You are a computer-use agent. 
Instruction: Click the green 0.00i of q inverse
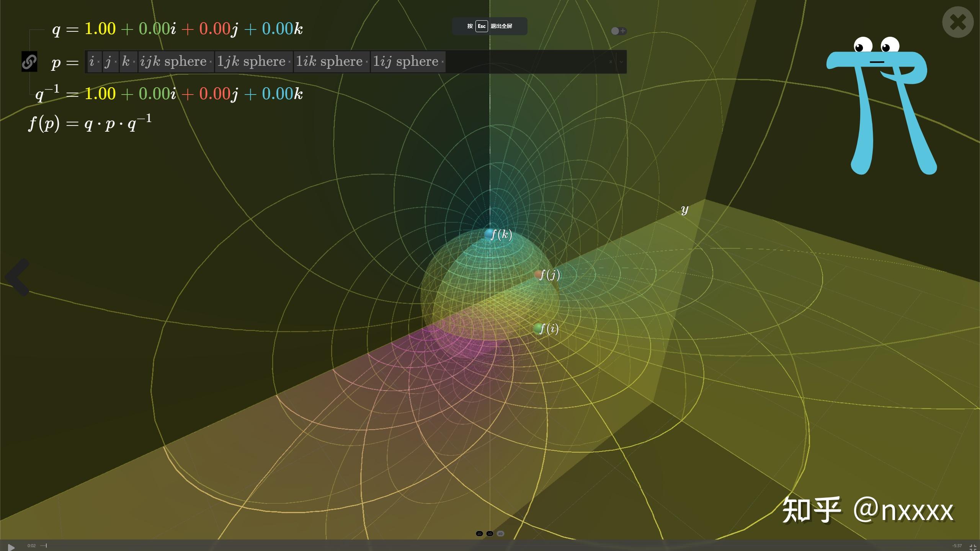tap(157, 94)
